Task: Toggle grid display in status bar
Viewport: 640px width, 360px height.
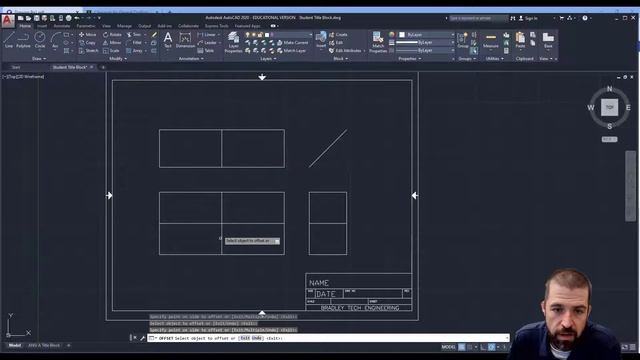Action: pos(462,347)
